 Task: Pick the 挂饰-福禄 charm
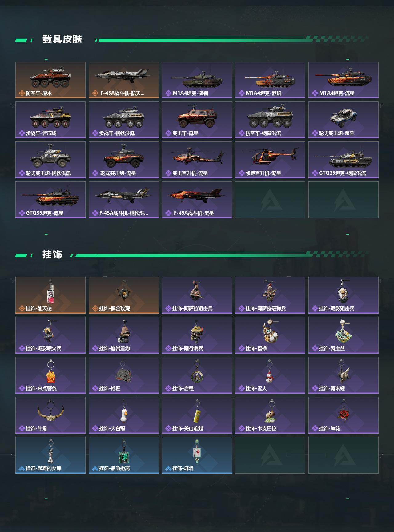(x=270, y=335)
